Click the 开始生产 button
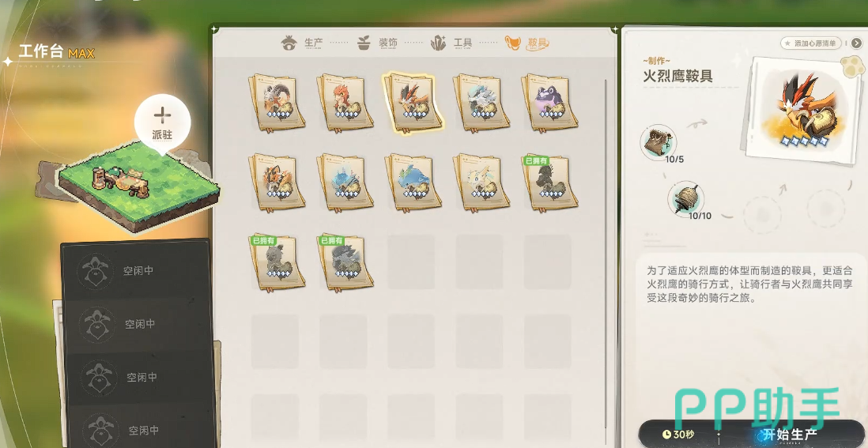 pos(791,435)
